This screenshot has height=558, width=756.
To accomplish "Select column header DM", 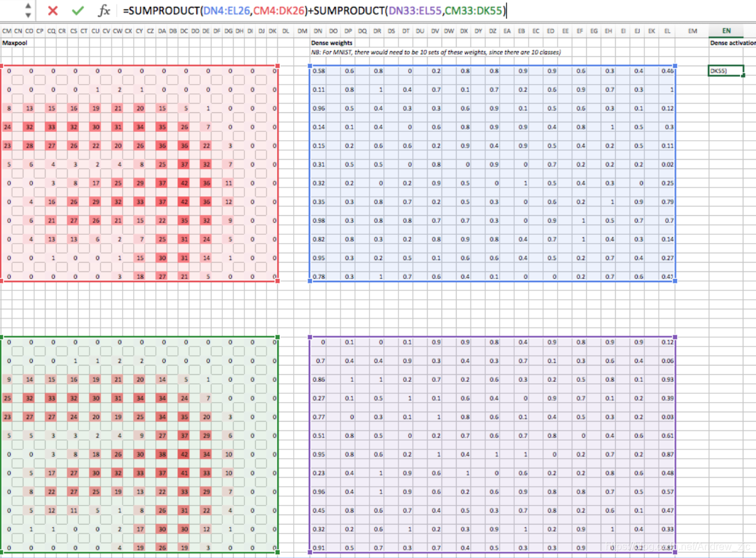I will point(303,31).
